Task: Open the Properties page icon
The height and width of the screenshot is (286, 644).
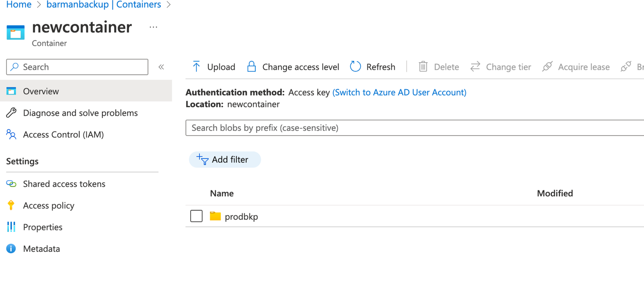Action: click(11, 227)
